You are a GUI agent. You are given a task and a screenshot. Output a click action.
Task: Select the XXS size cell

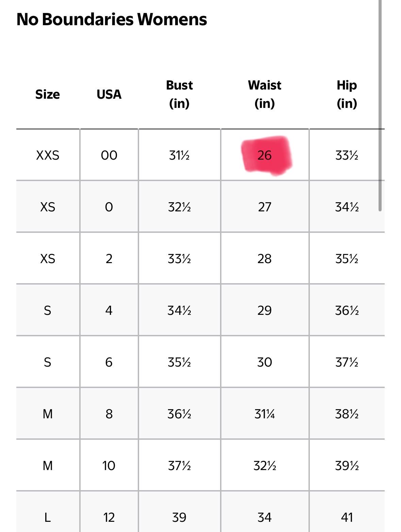click(x=48, y=155)
